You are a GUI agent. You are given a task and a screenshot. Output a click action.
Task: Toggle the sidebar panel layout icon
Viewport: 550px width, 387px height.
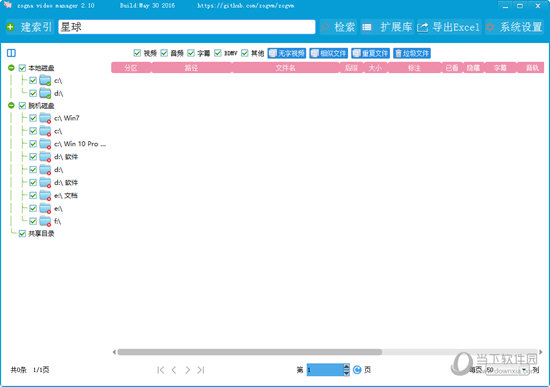pyautogui.click(x=11, y=53)
